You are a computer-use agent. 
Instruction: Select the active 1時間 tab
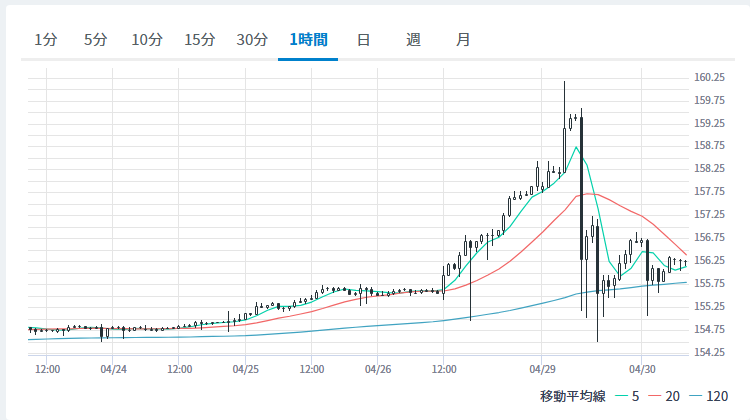309,40
